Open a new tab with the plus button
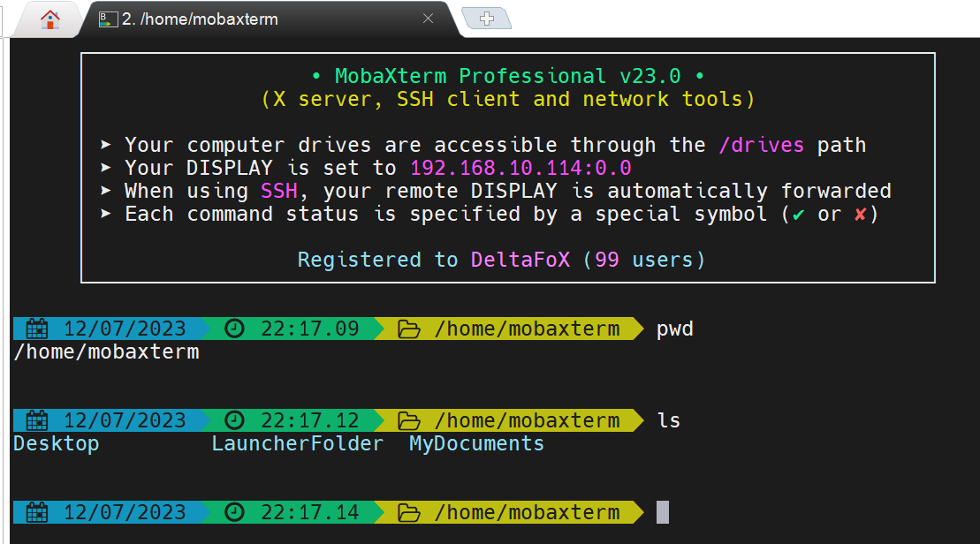This screenshot has width=980, height=544. click(487, 19)
